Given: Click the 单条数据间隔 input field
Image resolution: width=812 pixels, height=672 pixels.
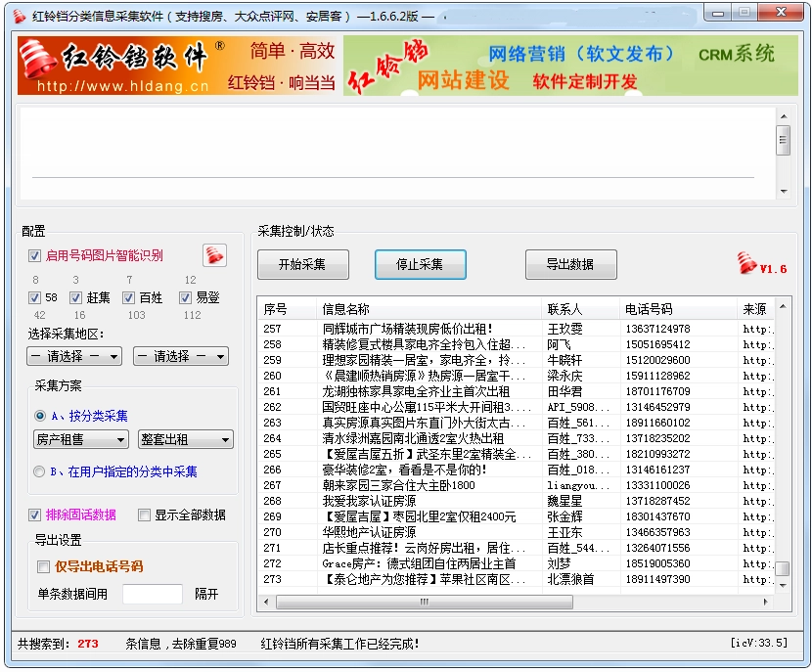Looking at the screenshot, I should tap(153, 593).
